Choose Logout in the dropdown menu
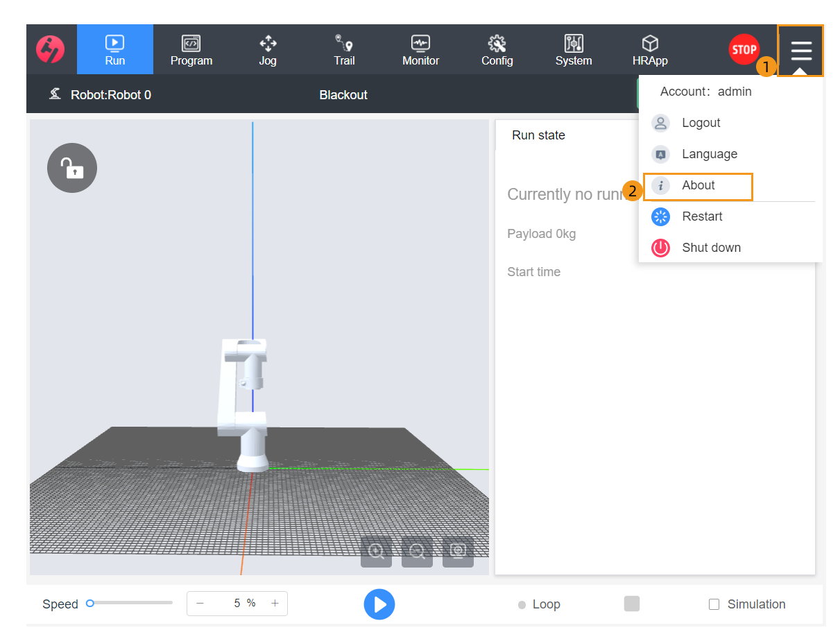The image size is (840, 639). click(x=701, y=123)
